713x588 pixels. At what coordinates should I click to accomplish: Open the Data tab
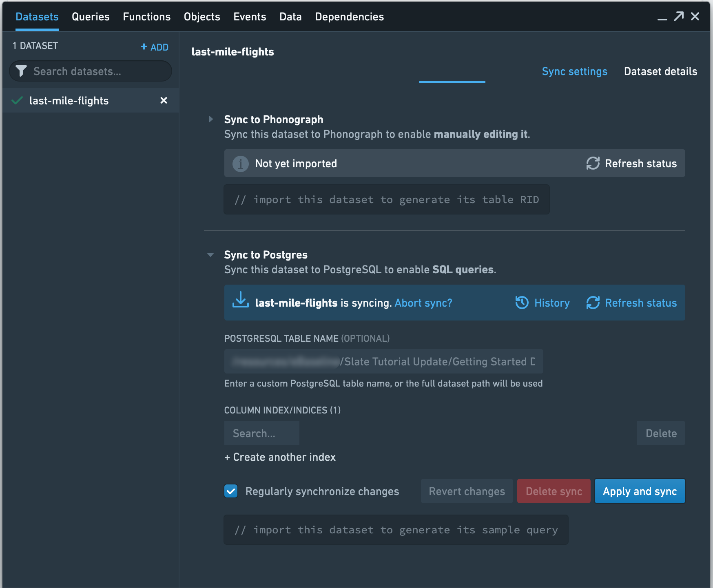(290, 17)
